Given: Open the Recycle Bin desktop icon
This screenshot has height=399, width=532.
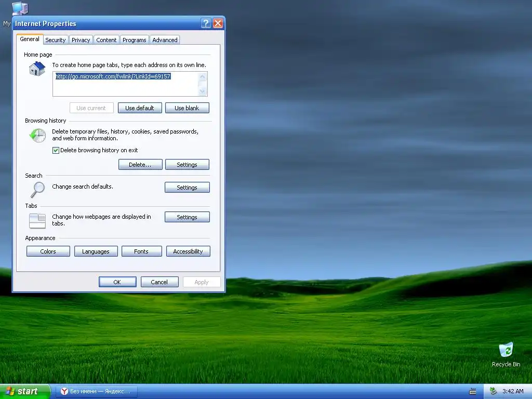Looking at the screenshot, I should pos(506,355).
